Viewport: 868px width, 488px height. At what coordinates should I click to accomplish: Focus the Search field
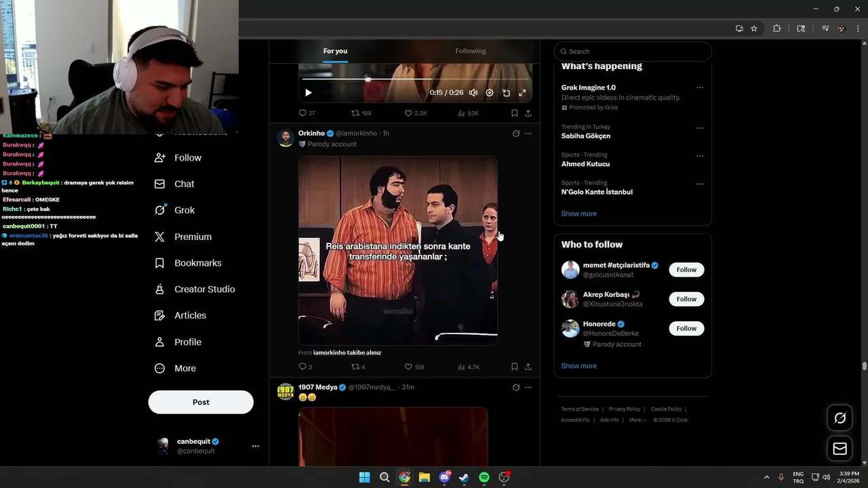coord(633,52)
